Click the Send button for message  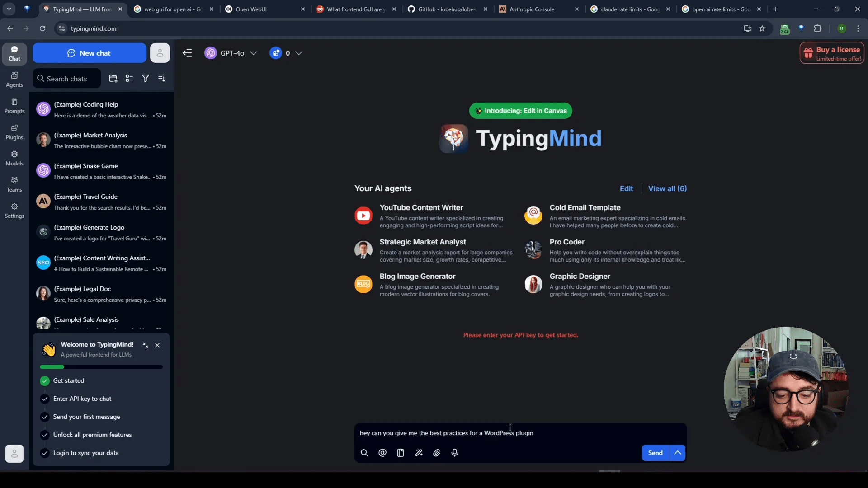(655, 452)
